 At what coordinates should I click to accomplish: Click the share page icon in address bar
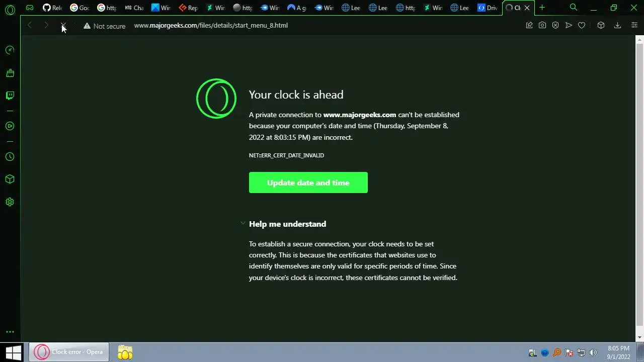pos(529,25)
